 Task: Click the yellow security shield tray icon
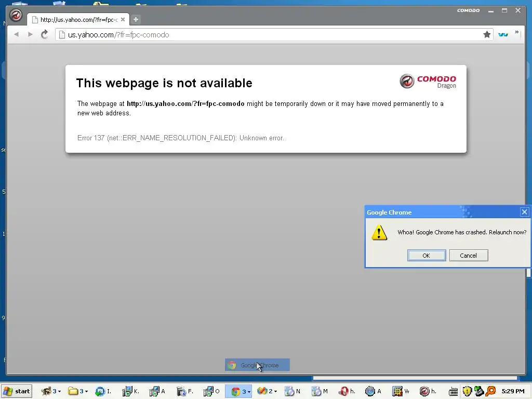click(467, 391)
